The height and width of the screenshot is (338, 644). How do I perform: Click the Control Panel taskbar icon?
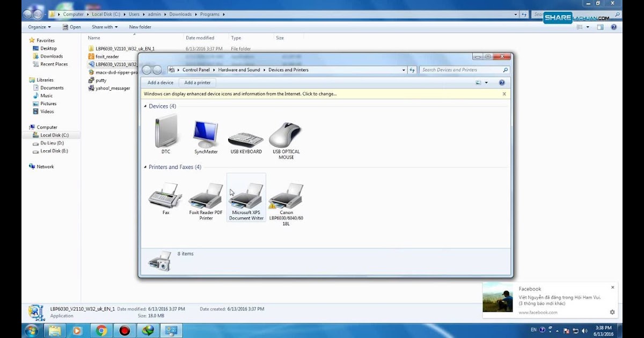[171, 330]
